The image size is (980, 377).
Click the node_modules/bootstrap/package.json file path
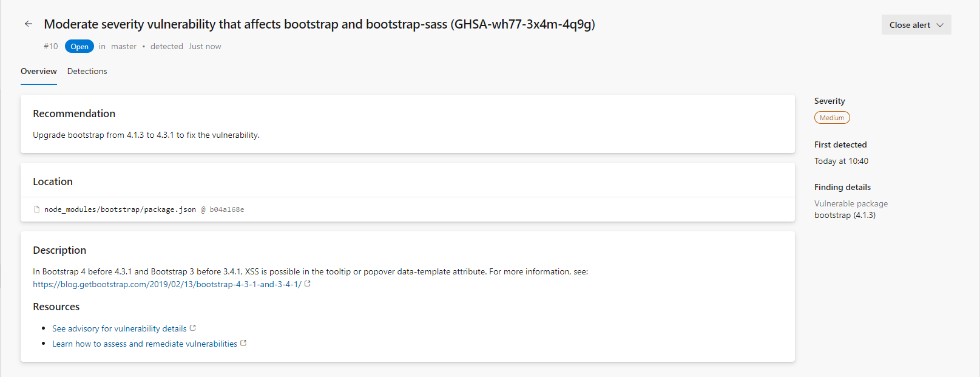120,209
